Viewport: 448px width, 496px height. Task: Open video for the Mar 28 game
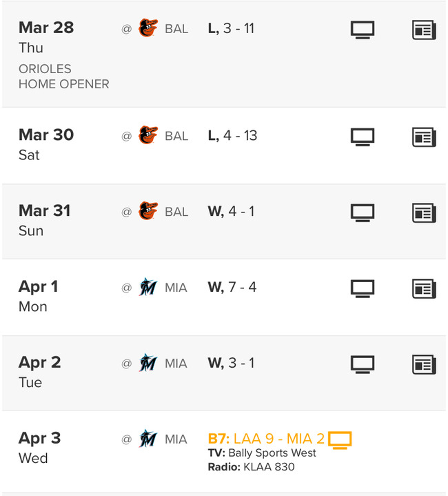click(363, 30)
